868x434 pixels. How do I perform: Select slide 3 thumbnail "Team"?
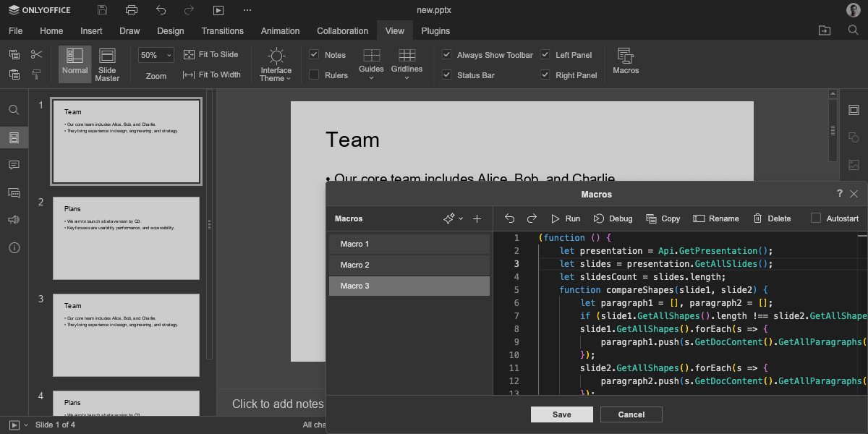126,335
